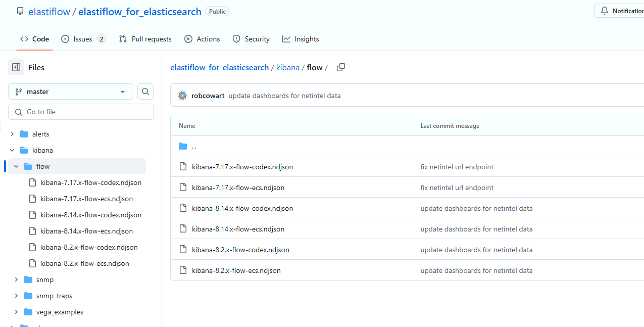Screen dimensions: 644x327
Task: Go to parent directory row
Action: pyautogui.click(x=407, y=146)
